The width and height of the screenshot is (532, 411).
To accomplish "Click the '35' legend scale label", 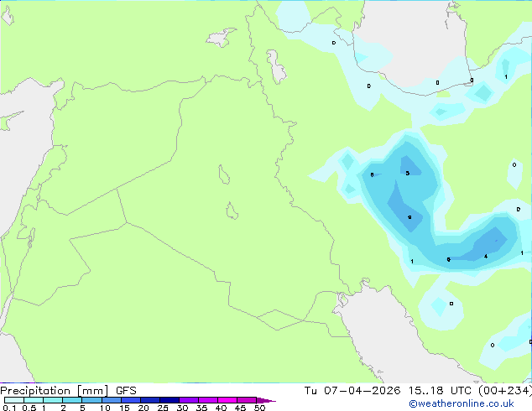I will coord(201,408).
